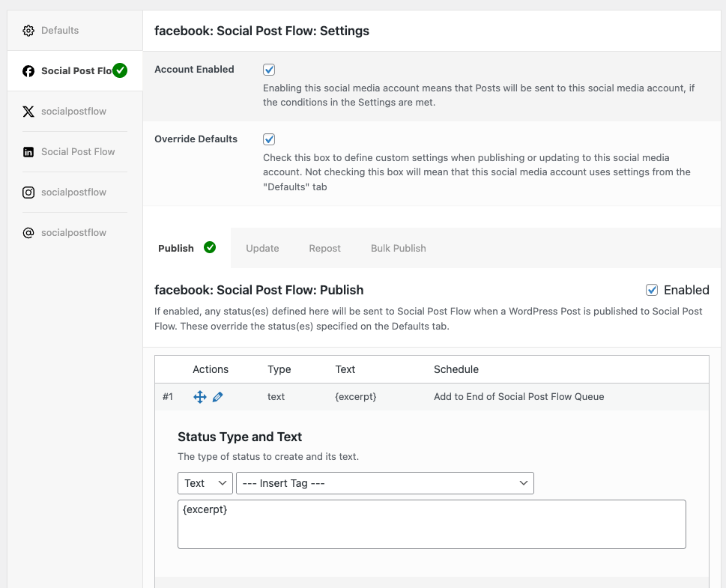726x588 pixels.
Task: Click 'Add to End of Social Post Flow Queue'
Action: coord(519,397)
